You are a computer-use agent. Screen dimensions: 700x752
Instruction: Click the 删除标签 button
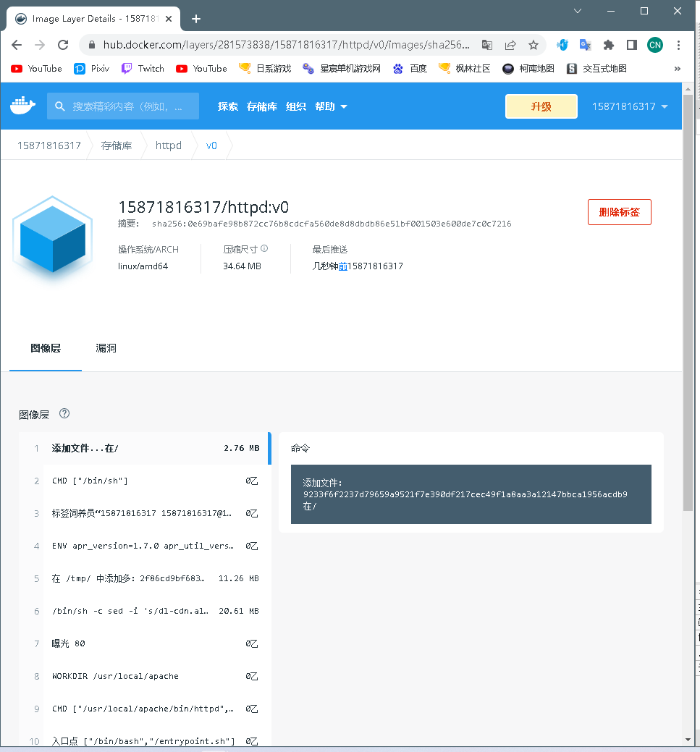[x=620, y=212]
